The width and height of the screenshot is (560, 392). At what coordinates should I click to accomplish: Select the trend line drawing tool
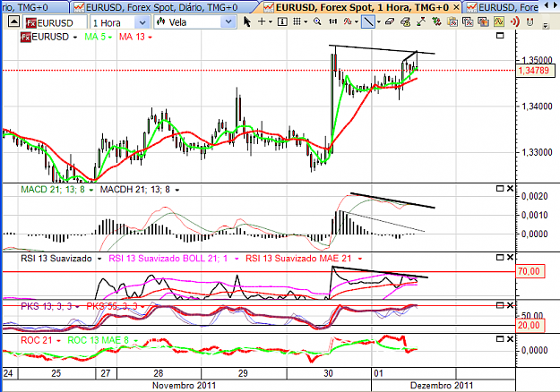368,22
